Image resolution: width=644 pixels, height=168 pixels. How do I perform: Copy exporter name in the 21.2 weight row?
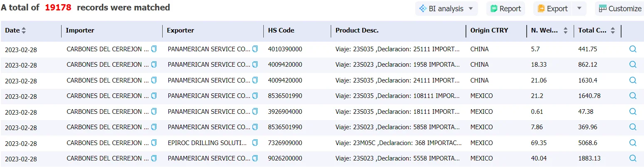[255, 95]
